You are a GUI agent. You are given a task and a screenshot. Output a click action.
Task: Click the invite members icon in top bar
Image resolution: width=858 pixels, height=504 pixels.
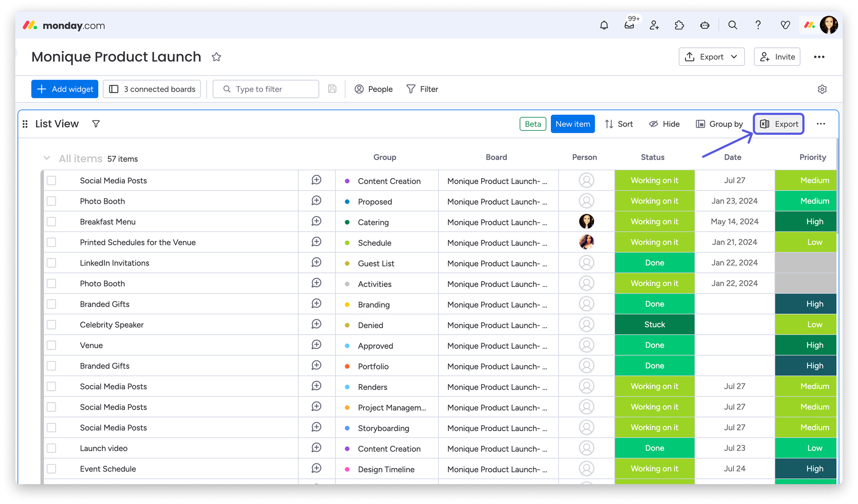coord(654,25)
